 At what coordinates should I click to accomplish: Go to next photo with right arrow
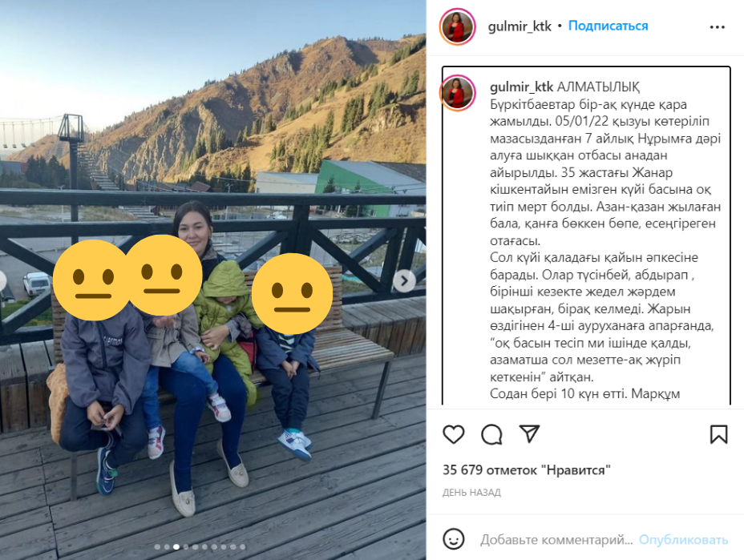pos(404,281)
